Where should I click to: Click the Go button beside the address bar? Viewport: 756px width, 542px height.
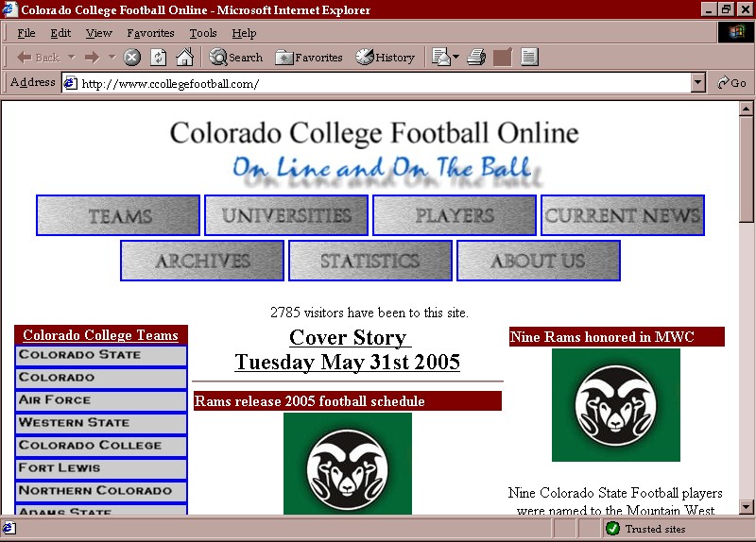tap(731, 83)
